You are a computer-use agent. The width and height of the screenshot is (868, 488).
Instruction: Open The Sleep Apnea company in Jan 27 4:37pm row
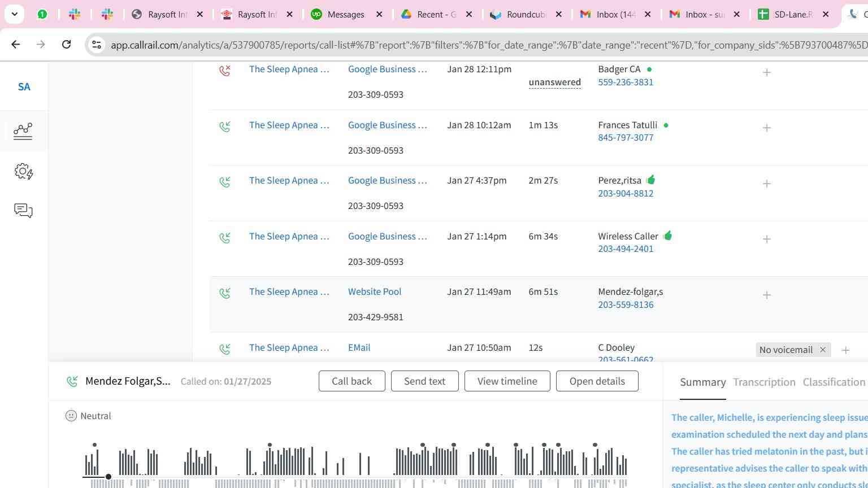[x=289, y=181]
